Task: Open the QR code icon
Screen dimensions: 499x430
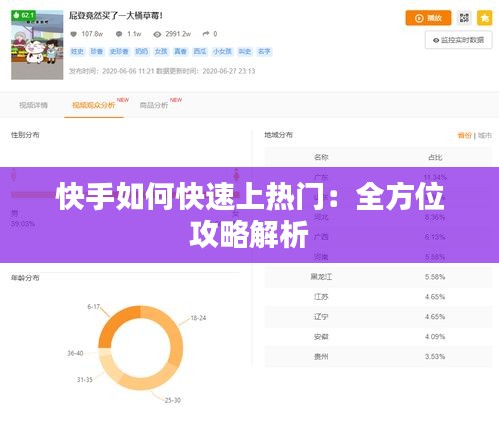Action: coord(464,18)
